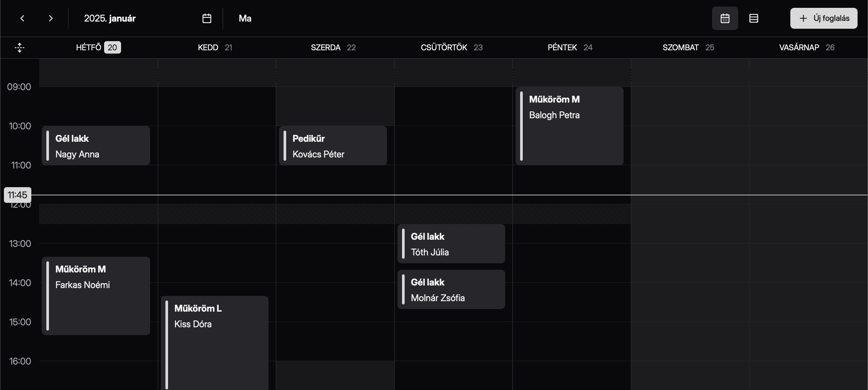Viewport: 868px width, 390px height.
Task: Open Gél lakk booking for Tóth Júlia
Action: (x=451, y=244)
